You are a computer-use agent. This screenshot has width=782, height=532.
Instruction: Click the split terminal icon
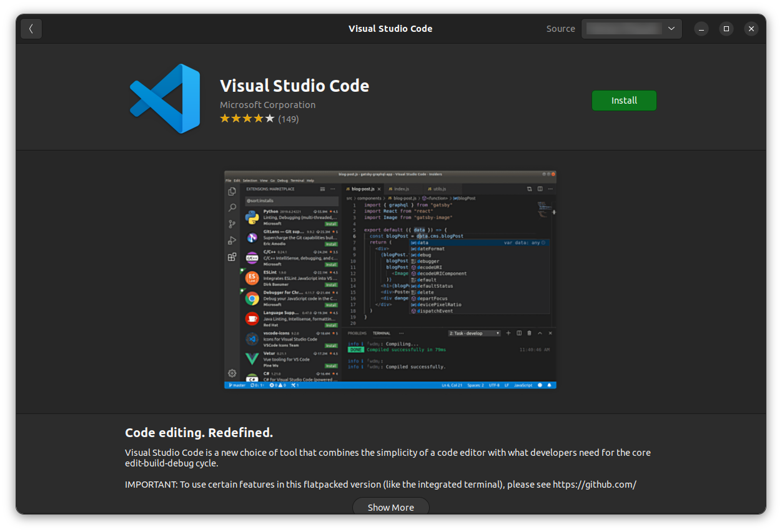(519, 333)
